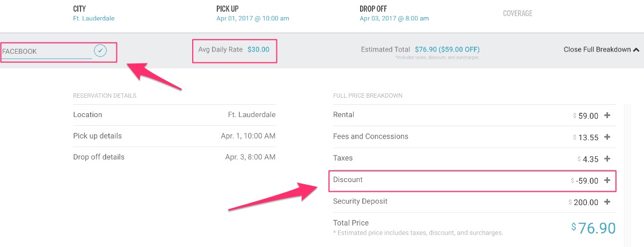Click the Total Price $76.90 figure
Image resolution: width=644 pixels, height=247 pixels.
[x=593, y=228]
